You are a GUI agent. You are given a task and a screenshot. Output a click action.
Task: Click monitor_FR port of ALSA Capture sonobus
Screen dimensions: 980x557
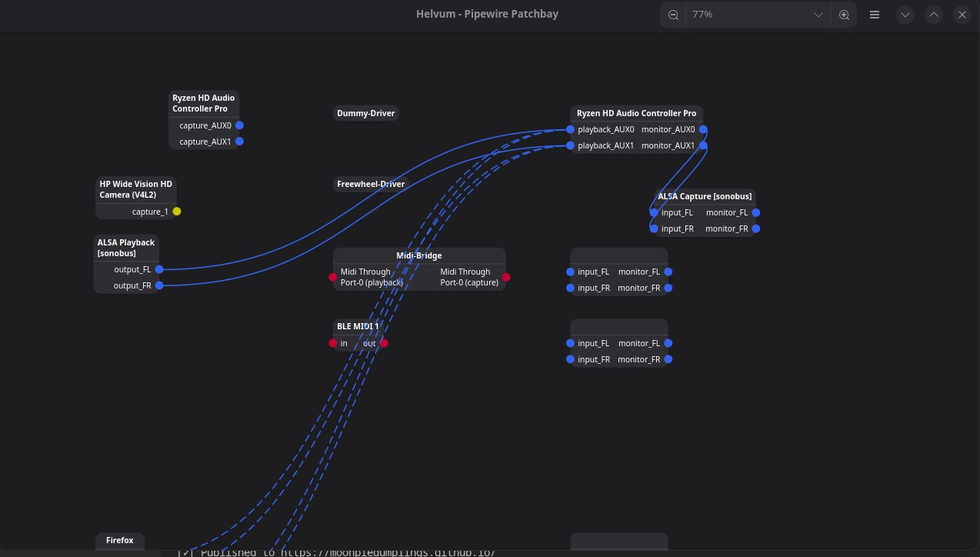(x=756, y=228)
